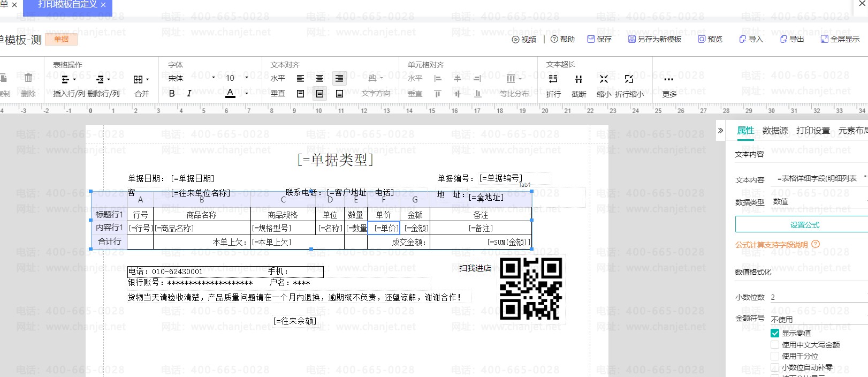This screenshot has height=377, width=868.
Task: Open the currency symbol dropdown showing 不使用
Action: pos(819,319)
